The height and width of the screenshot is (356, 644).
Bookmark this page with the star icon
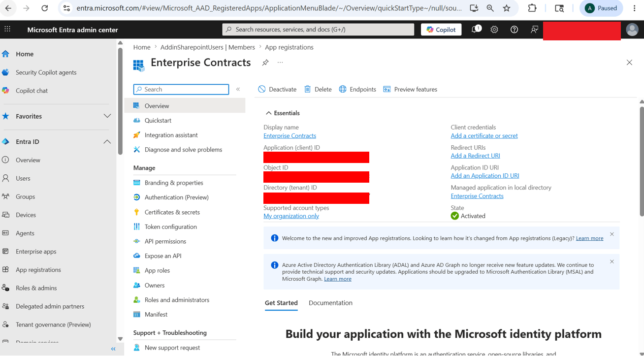[x=507, y=8]
